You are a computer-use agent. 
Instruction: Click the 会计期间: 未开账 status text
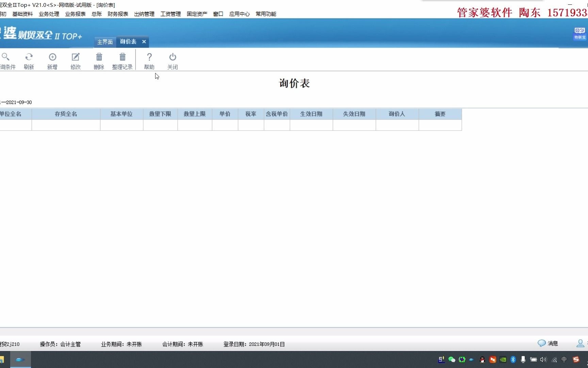pos(183,344)
